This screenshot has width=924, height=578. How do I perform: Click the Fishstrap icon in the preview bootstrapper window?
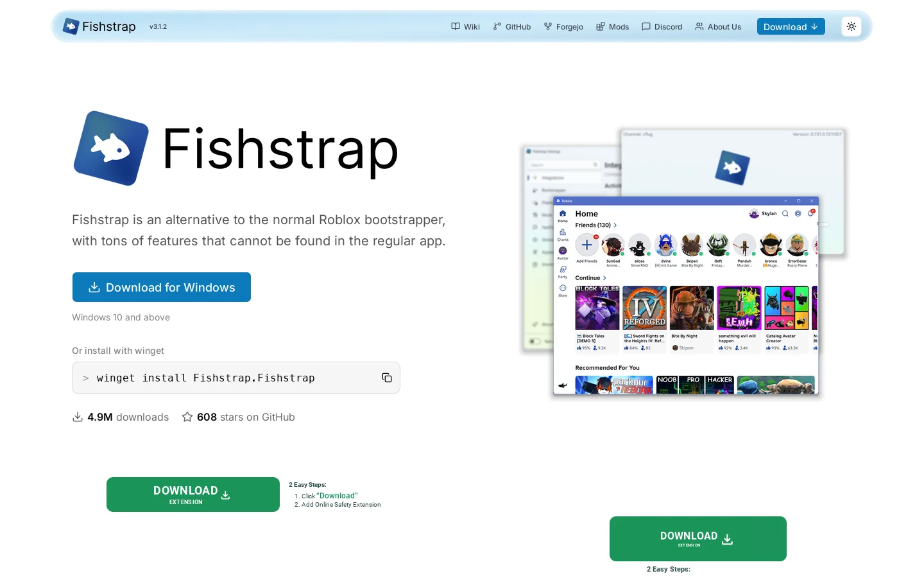[732, 168]
